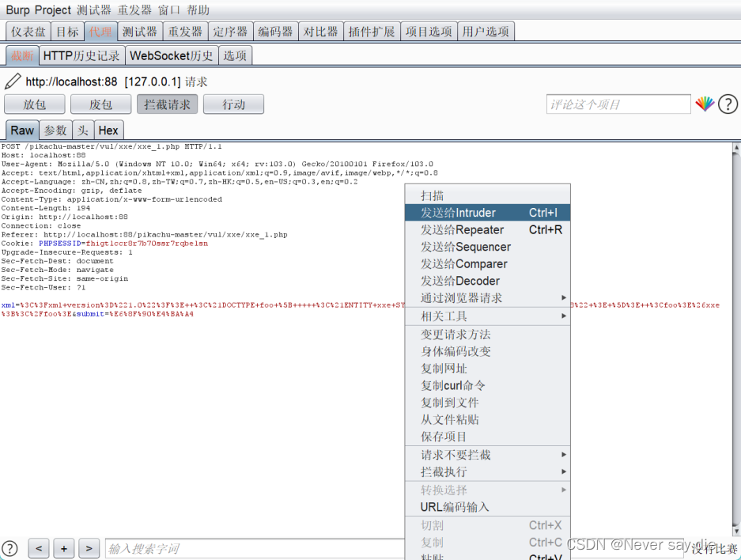Choose 扫描 in the context menu
This screenshot has height=560, width=741.
(488, 195)
